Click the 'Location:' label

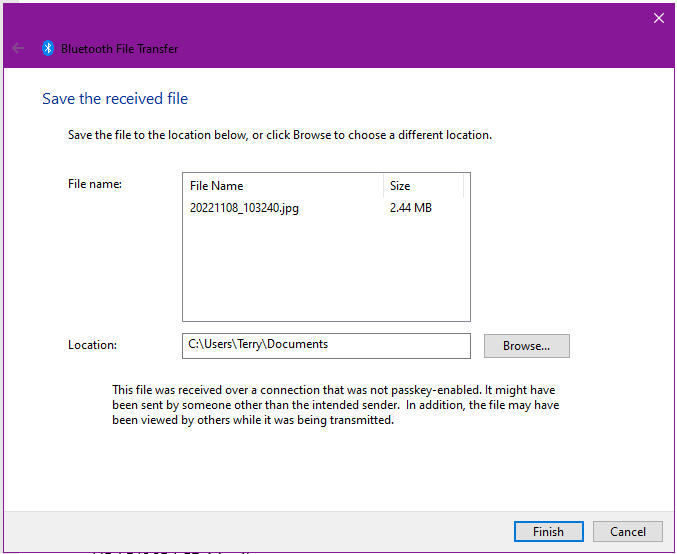coord(92,345)
